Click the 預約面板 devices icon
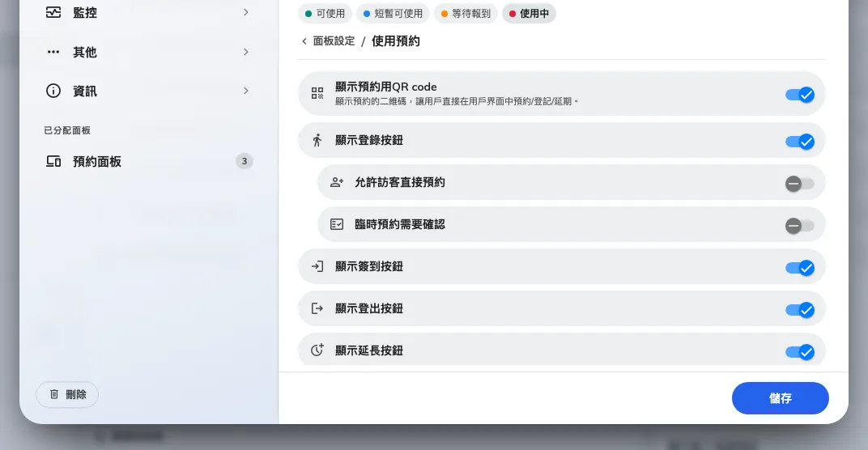The width and height of the screenshot is (868, 450). [x=53, y=162]
